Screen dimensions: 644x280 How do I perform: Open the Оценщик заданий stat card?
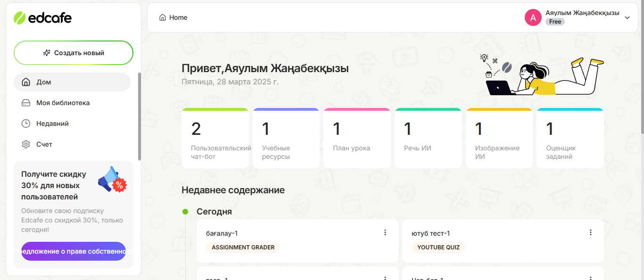coord(570,138)
